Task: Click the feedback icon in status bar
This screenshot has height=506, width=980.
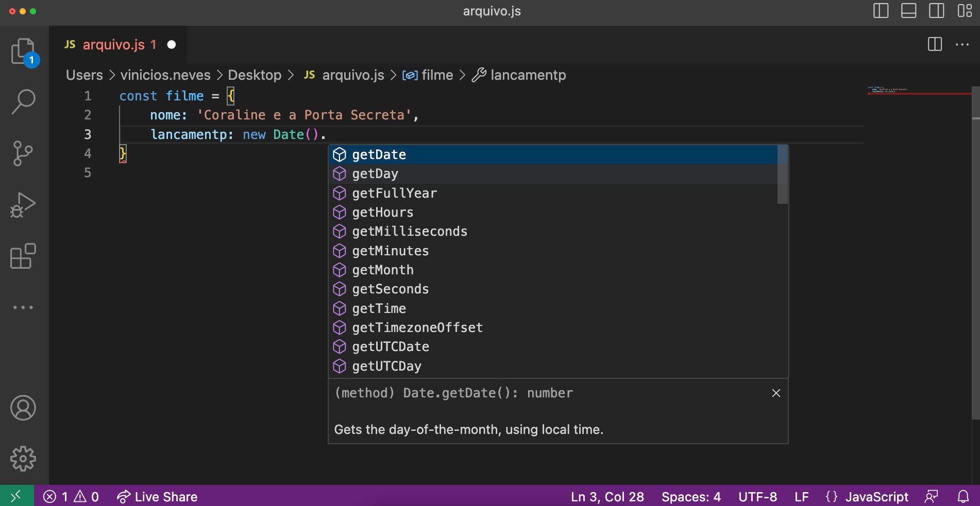Action: point(931,497)
